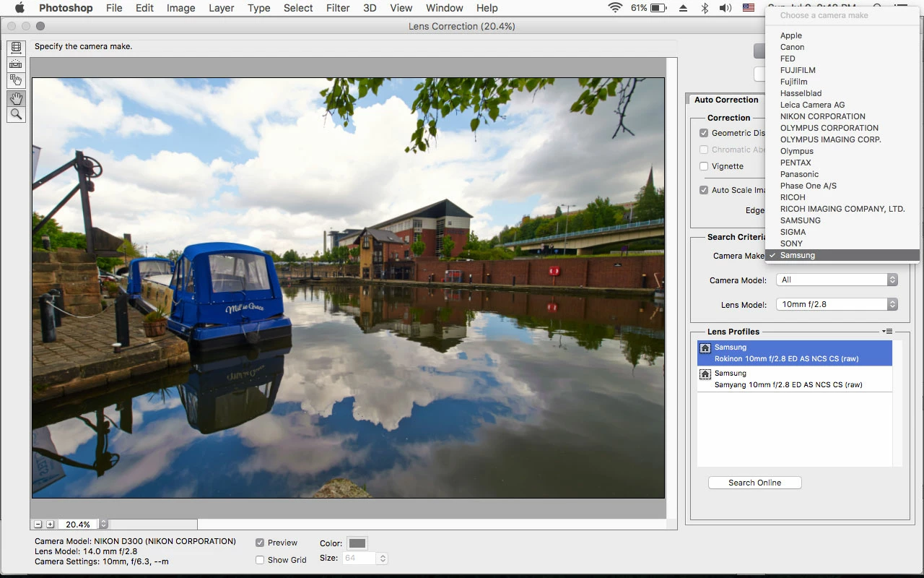Open the Window menu
Image resolution: width=924 pixels, height=578 pixels.
tap(444, 8)
